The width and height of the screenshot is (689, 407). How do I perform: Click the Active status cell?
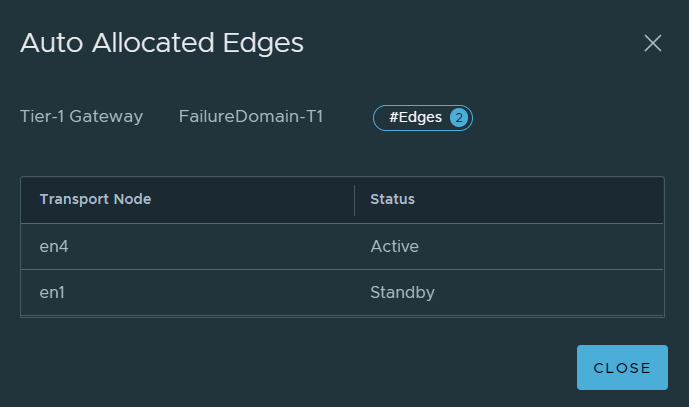point(395,247)
